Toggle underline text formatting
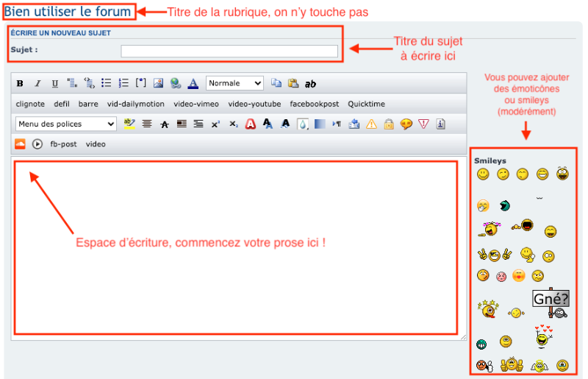 point(54,84)
